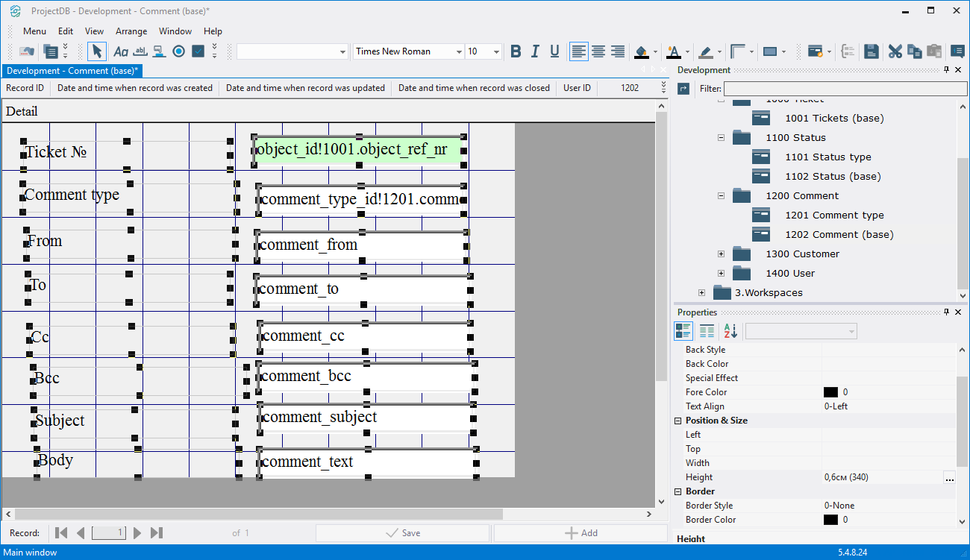This screenshot has width=970, height=560.
Task: Collapse the 1200 Comment folder
Action: (x=721, y=196)
